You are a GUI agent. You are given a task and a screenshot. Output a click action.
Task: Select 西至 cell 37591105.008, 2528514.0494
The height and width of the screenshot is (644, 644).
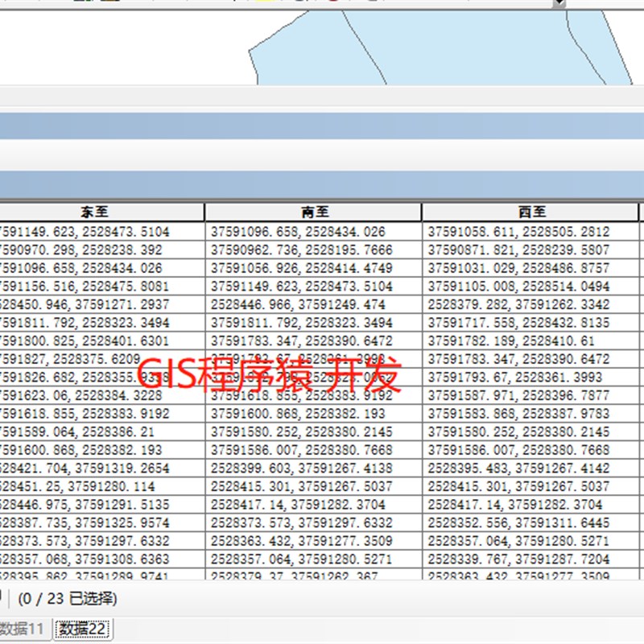pos(530,287)
